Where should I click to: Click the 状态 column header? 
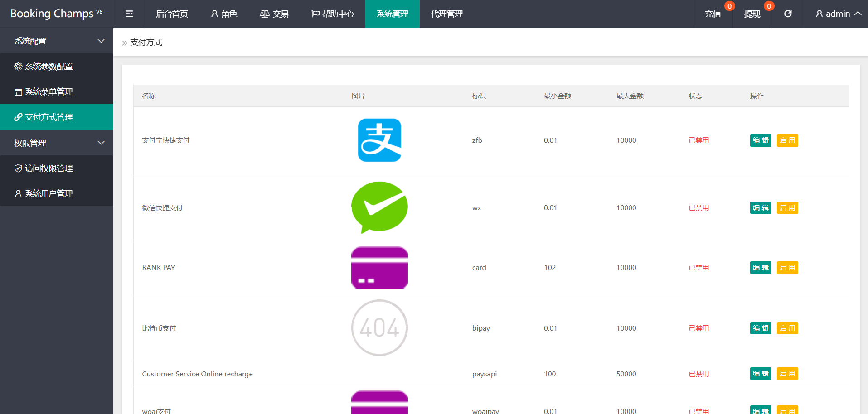click(x=695, y=96)
